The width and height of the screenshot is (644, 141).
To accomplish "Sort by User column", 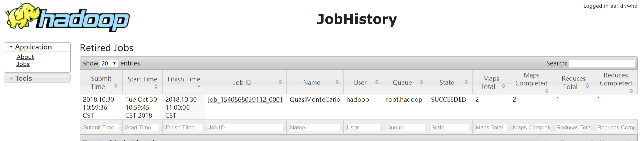I will click(363, 82).
